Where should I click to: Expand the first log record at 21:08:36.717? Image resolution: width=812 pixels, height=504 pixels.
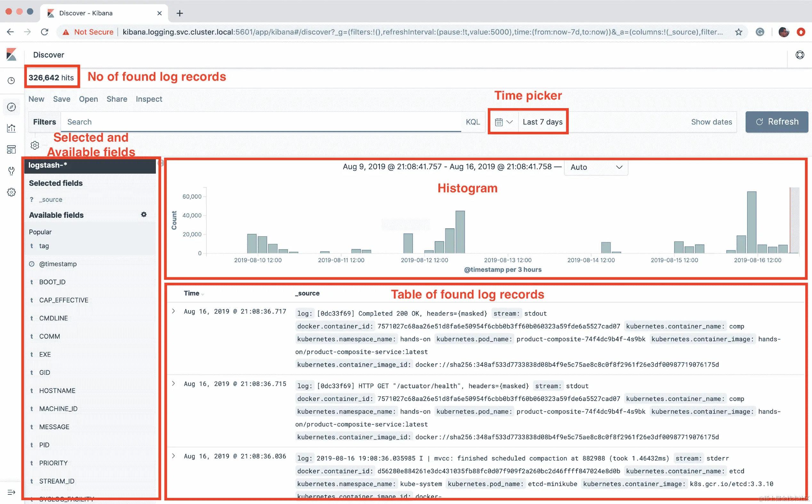click(173, 311)
